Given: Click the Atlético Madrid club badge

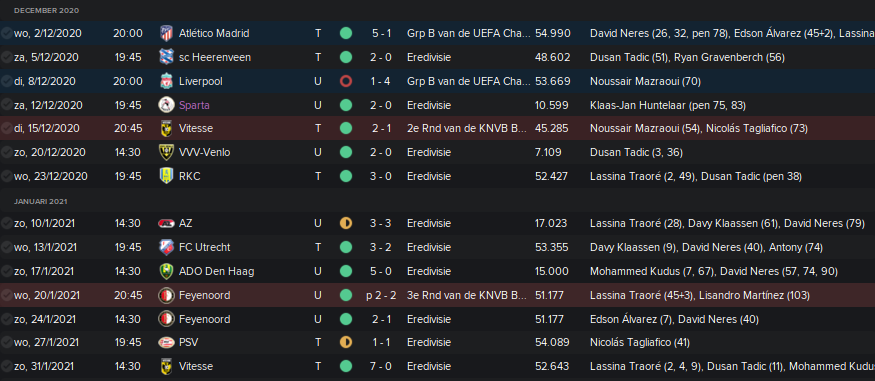Looking at the screenshot, I should 166,33.
